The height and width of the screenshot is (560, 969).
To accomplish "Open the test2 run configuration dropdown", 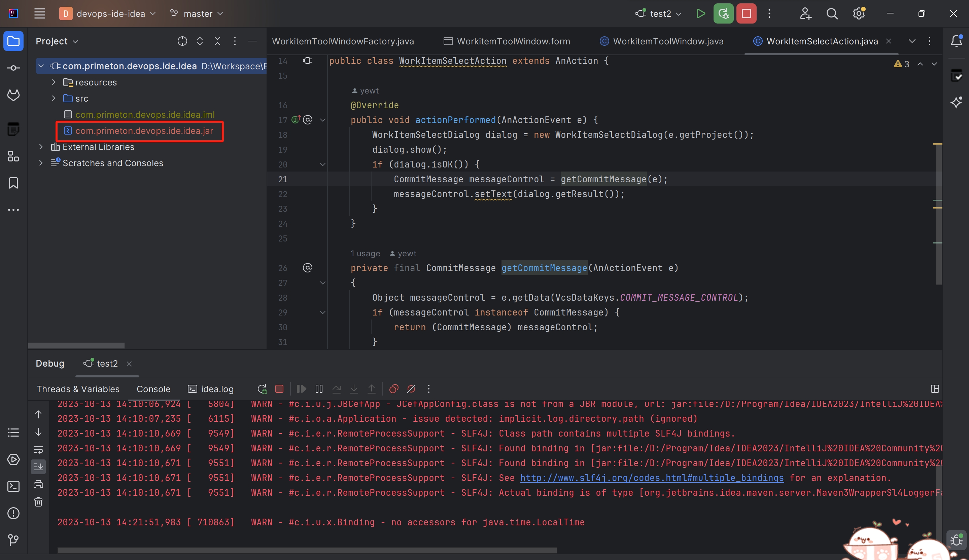I will click(658, 13).
